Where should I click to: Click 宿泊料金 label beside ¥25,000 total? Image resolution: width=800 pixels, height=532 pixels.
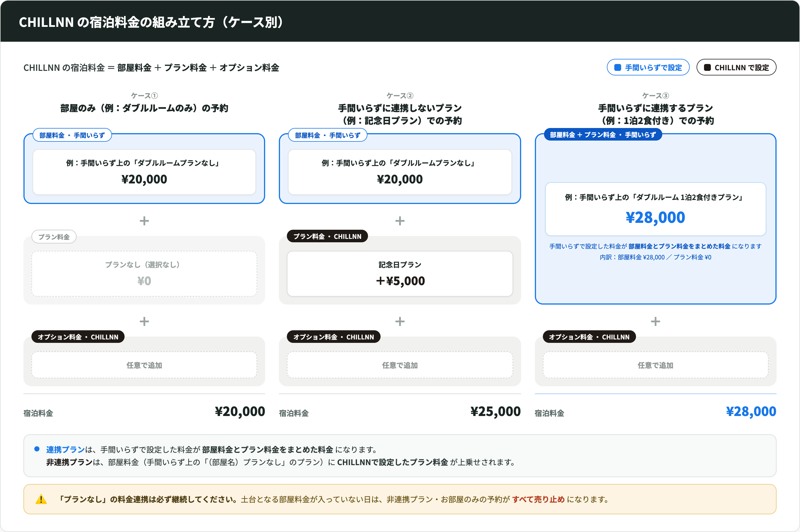(294, 413)
